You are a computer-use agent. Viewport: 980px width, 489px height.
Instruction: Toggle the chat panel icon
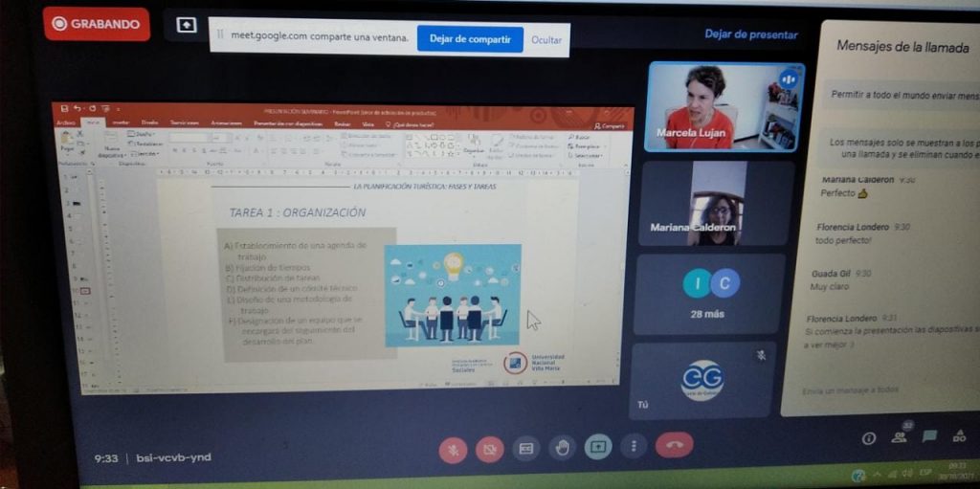[x=929, y=436]
